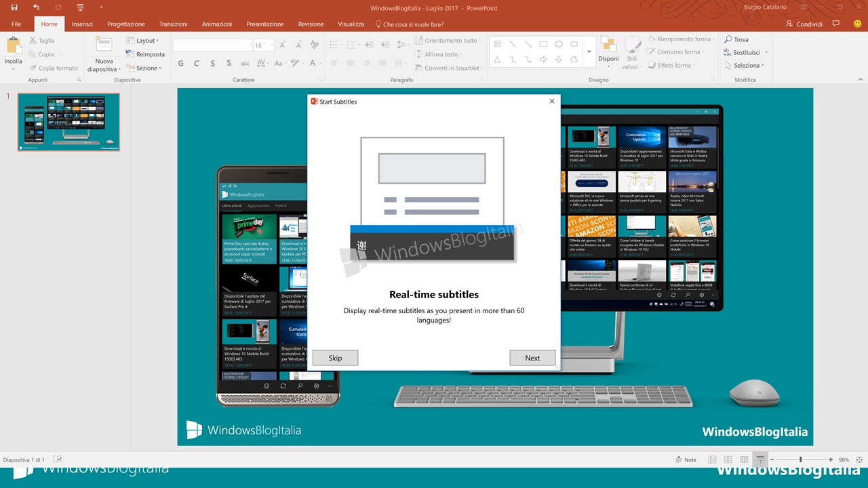Open the Visualizza tab
Viewport: 868px width, 488px height.
coord(351,24)
